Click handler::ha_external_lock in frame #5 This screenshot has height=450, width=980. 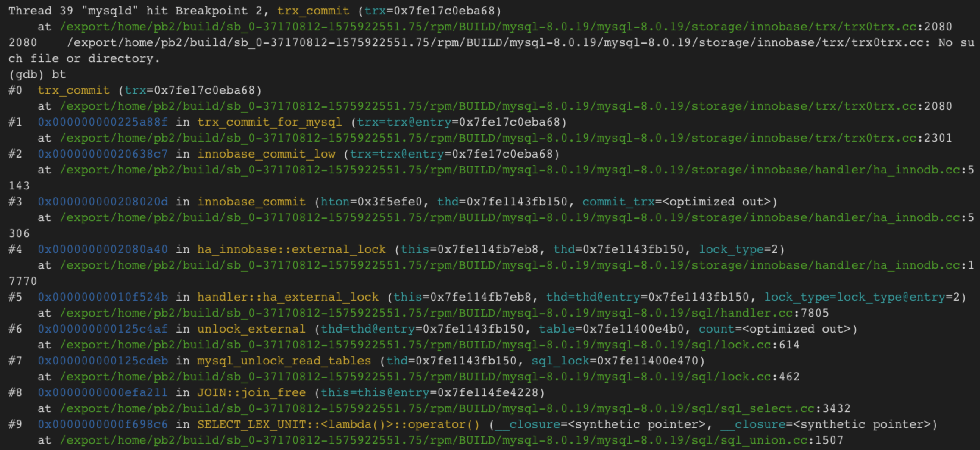[288, 297]
